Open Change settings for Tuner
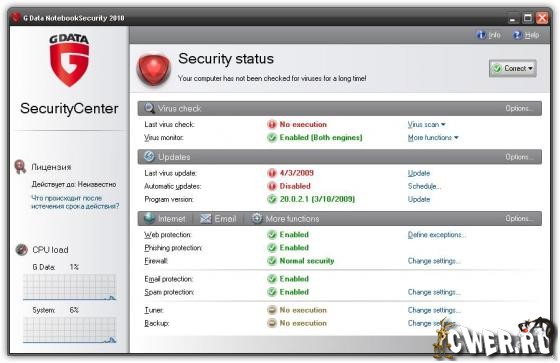Screen dimensions: 560x363 434,310
